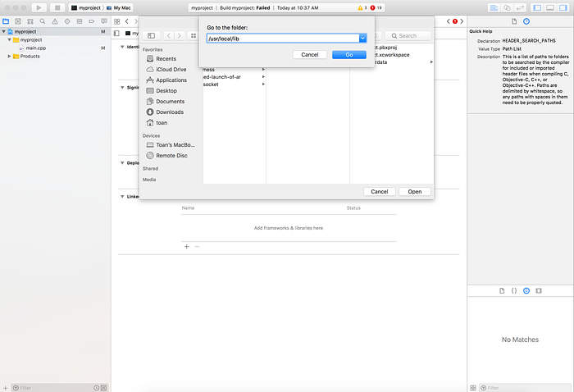The height and width of the screenshot is (392, 574).
Task: Click the yellow warnings indicator in the toolbar
Action: click(362, 7)
